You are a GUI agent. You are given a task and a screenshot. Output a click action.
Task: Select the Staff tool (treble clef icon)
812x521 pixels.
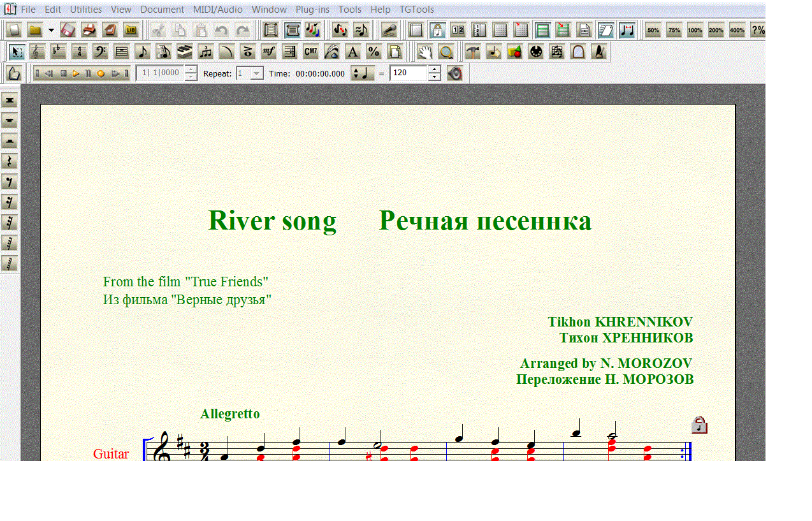(38, 52)
